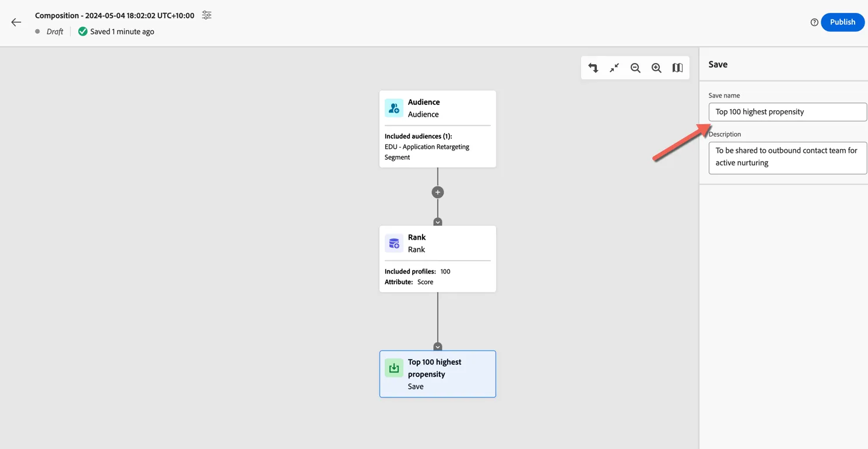
Task: Click 'Included audiences (1):' label
Action: click(418, 136)
